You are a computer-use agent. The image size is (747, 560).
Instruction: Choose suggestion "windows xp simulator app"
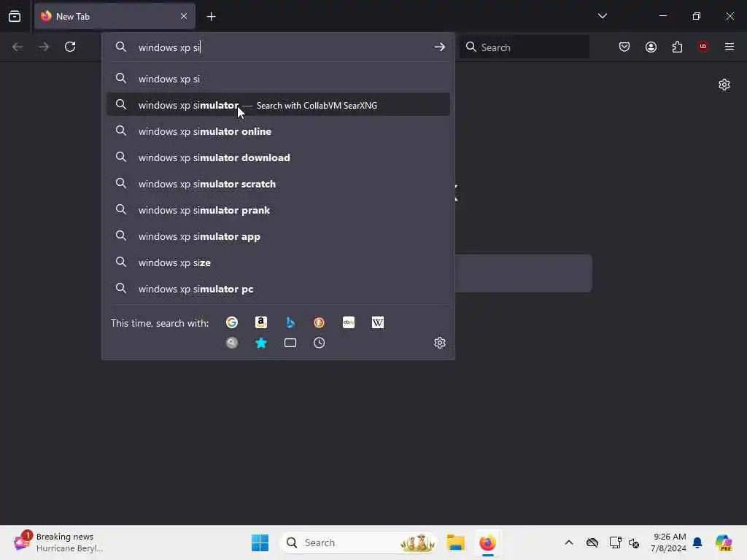[x=278, y=236]
